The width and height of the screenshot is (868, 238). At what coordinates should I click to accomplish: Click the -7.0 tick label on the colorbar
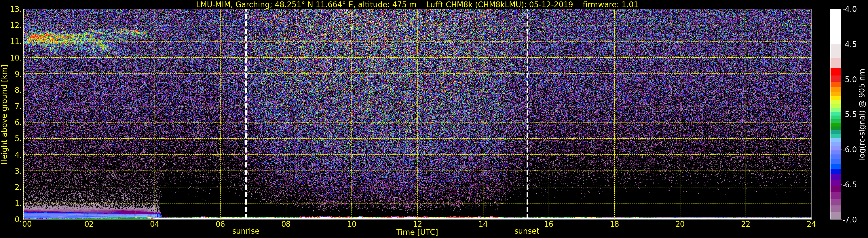tap(849, 220)
